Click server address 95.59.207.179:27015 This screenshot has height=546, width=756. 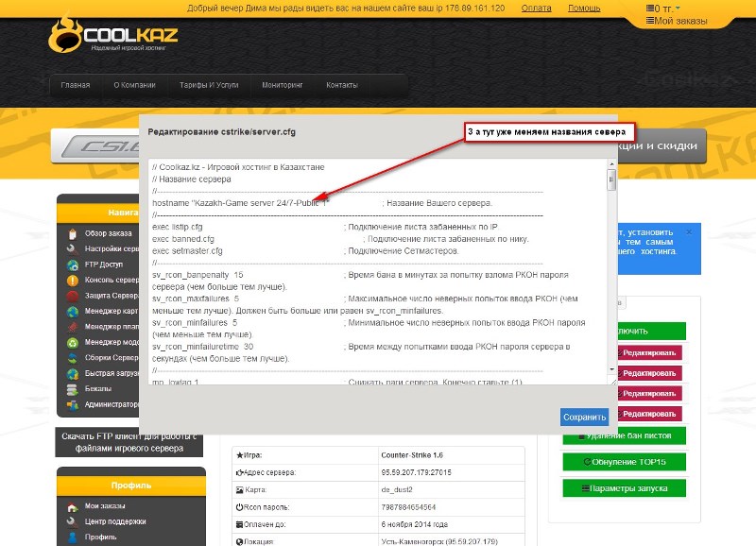click(x=416, y=472)
